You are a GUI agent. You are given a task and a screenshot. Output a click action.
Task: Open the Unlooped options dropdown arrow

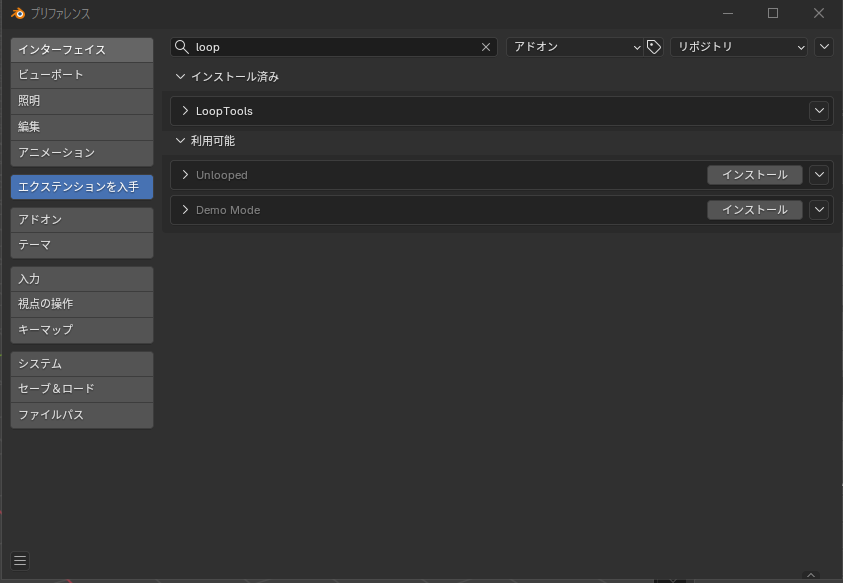(819, 175)
